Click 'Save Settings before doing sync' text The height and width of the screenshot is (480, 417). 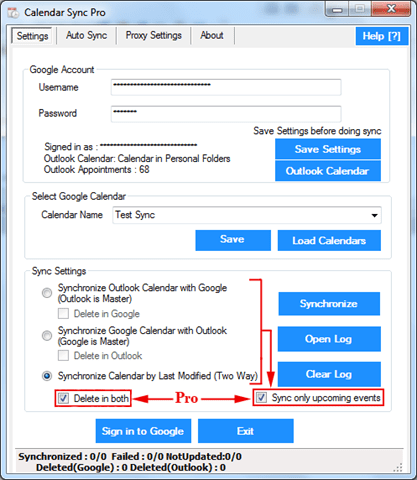tap(317, 131)
